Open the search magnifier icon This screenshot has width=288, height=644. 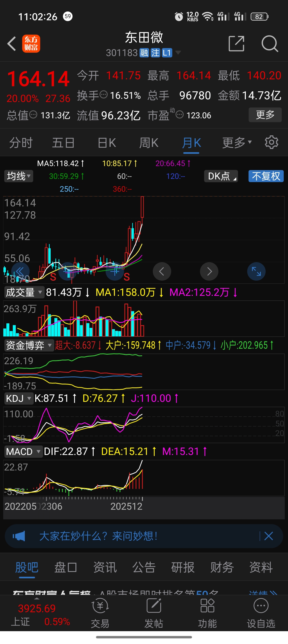(270, 44)
